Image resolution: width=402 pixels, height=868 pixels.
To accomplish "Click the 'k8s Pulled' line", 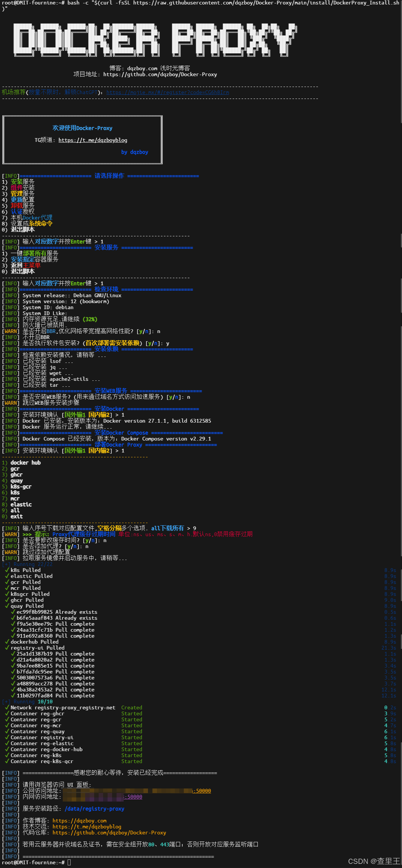I will click(x=22, y=570).
